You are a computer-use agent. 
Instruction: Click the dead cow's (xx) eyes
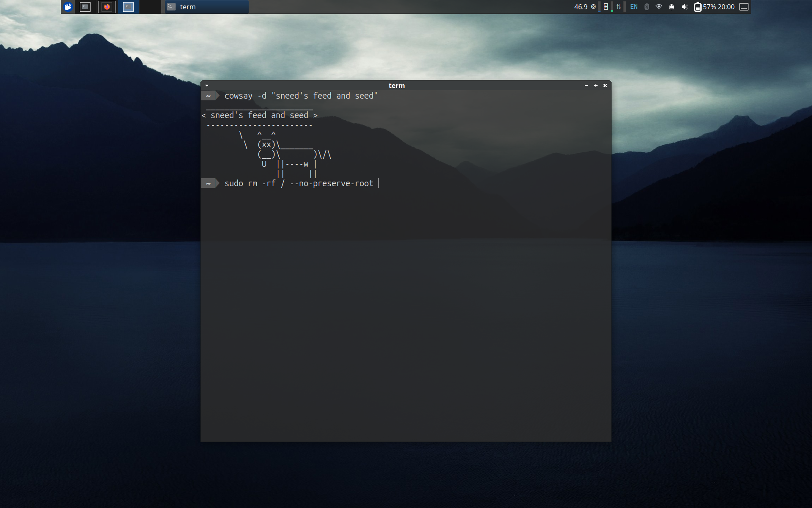[x=266, y=145]
